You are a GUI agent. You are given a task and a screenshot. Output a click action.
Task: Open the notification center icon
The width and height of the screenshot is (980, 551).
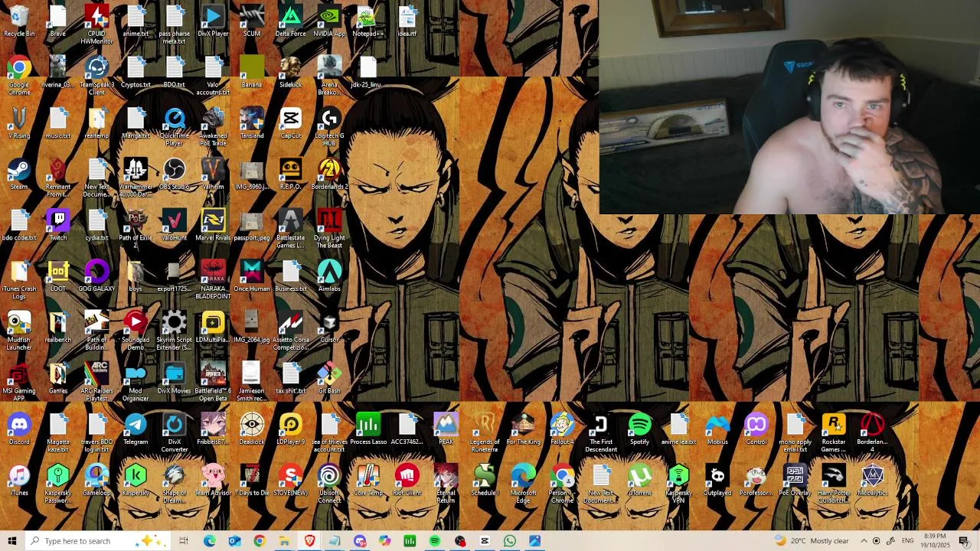pyautogui.click(x=964, y=541)
